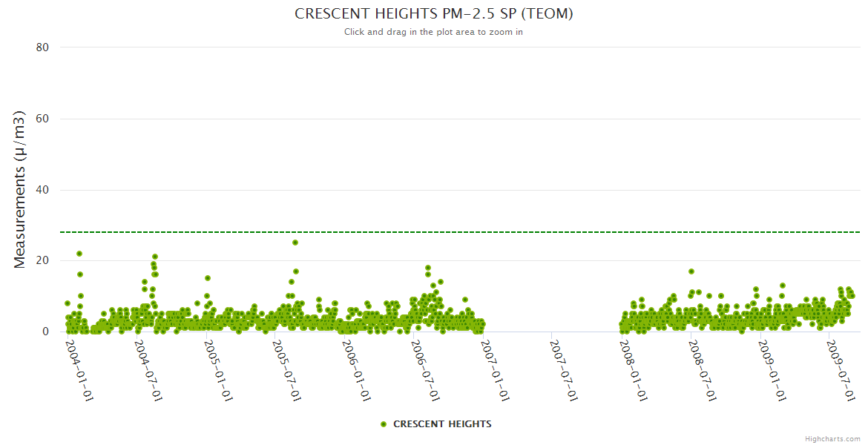Click the chart title CRESCENT HEIGHTS PM-2.5 SP (TEOM)
The image size is (868, 445).
pyautogui.click(x=433, y=14)
